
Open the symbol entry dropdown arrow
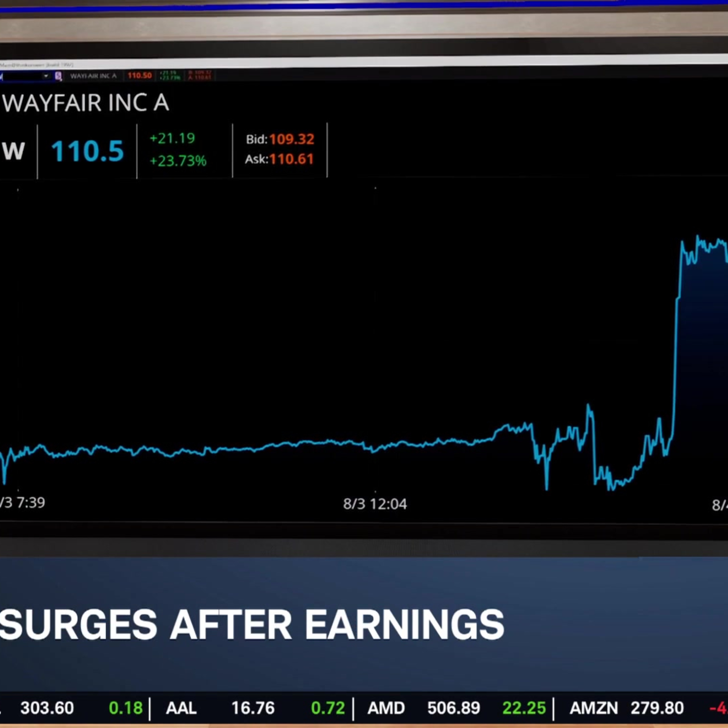pos(46,76)
